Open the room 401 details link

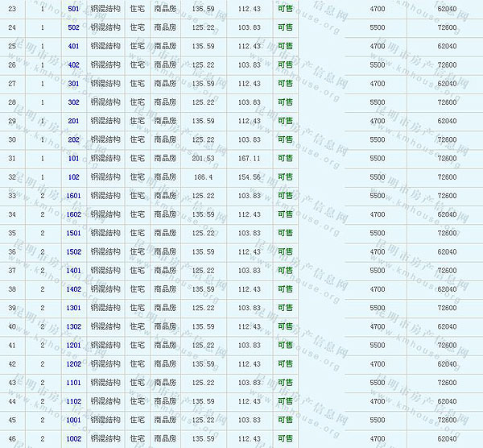(73, 46)
